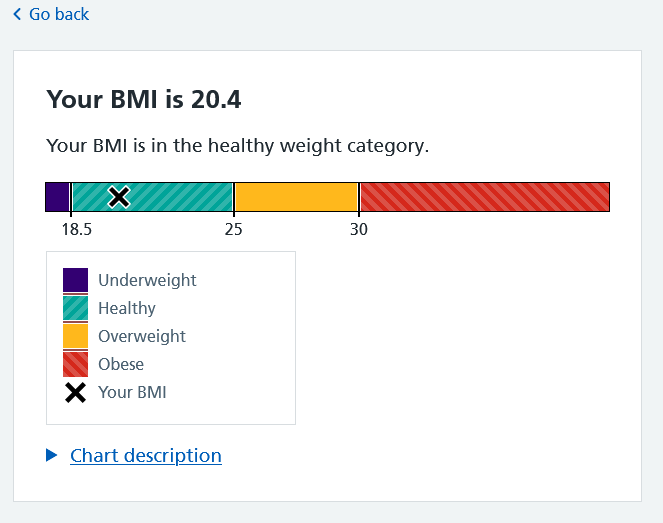Click the teal healthy segment of the bar
The image size is (663, 523).
click(x=180, y=197)
